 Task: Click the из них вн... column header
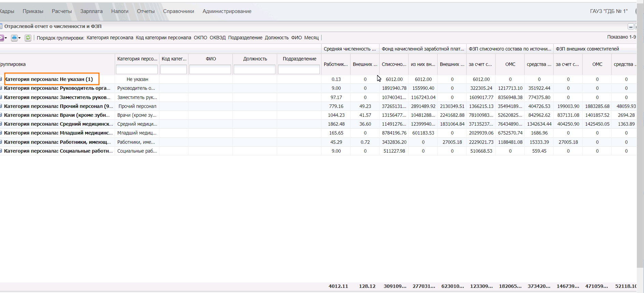pyautogui.click(x=423, y=64)
